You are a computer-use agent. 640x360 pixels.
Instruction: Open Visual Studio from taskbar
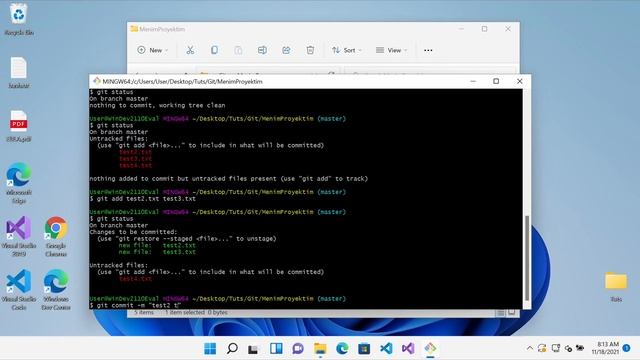408,349
